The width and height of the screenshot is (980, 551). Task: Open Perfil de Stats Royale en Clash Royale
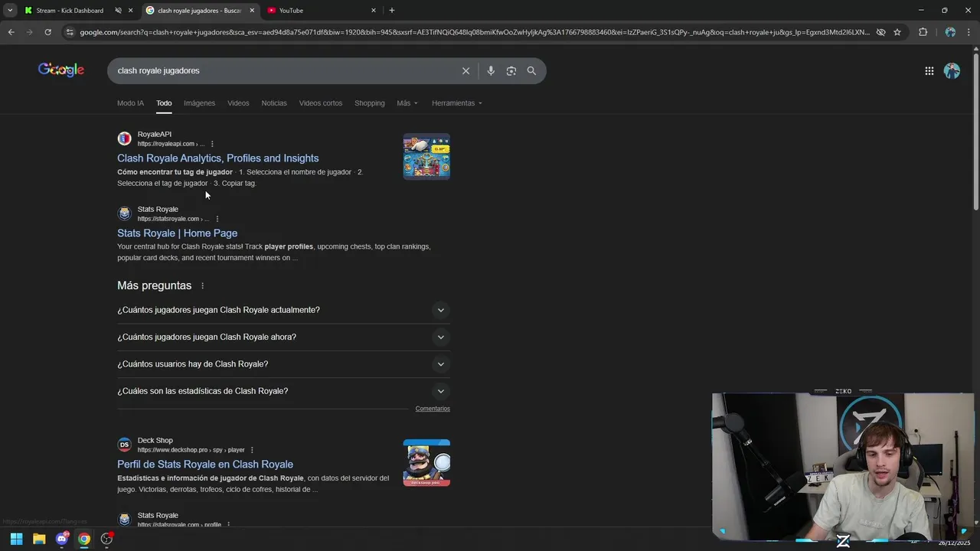click(x=205, y=465)
